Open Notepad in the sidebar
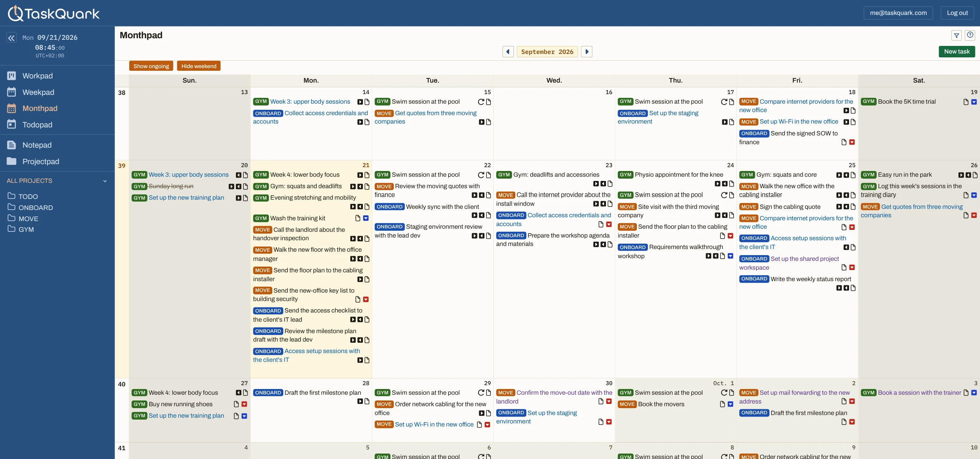This screenshot has height=459, width=980. (37, 145)
